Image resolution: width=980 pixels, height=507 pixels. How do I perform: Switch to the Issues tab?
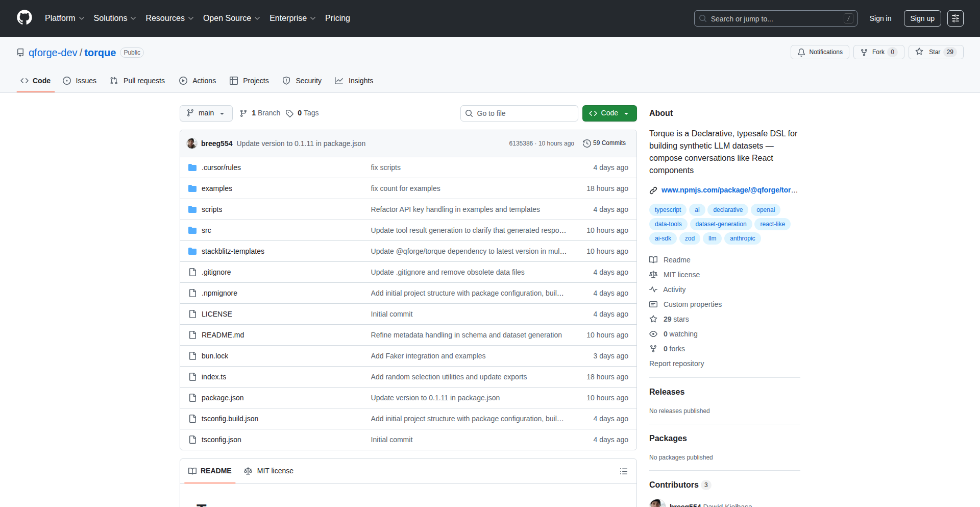[80, 81]
